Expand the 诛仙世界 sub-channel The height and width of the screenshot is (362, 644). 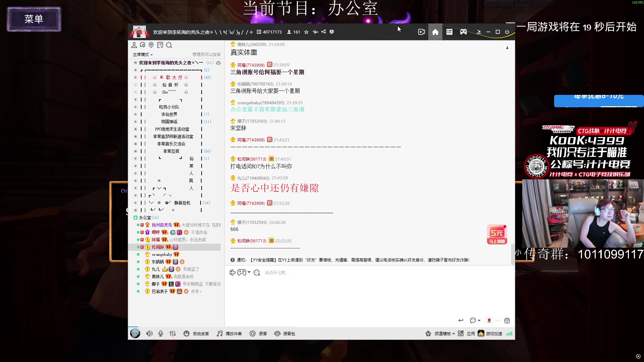(x=136, y=114)
